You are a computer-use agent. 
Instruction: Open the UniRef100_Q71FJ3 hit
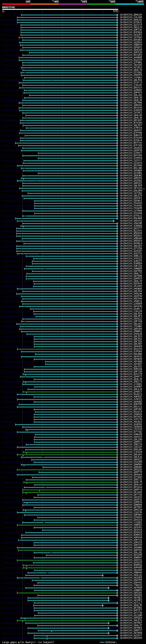(x=131, y=82)
